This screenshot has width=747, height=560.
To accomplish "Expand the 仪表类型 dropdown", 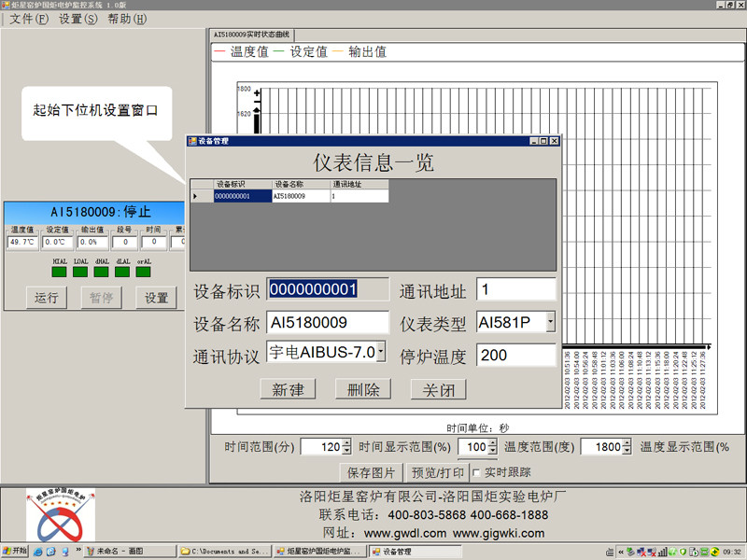I will pyautogui.click(x=550, y=323).
